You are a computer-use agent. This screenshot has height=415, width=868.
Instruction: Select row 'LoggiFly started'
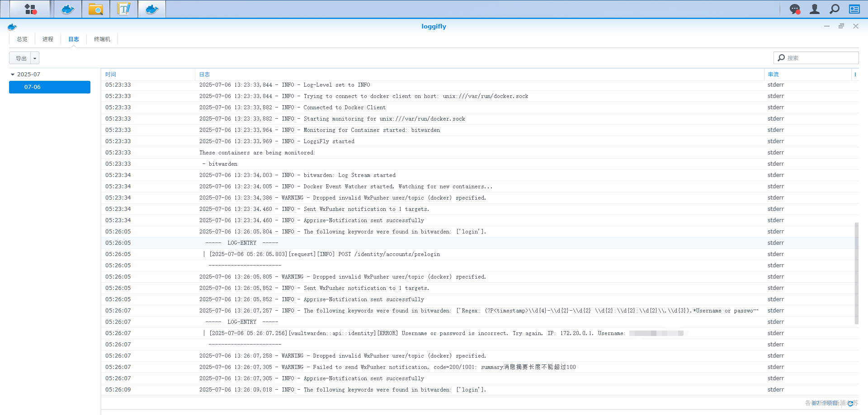coord(480,141)
